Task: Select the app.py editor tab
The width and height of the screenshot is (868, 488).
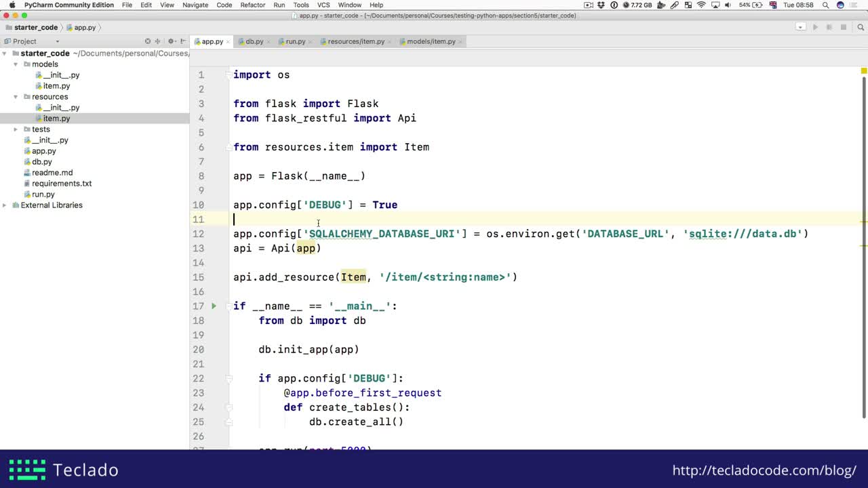Action: [x=212, y=41]
